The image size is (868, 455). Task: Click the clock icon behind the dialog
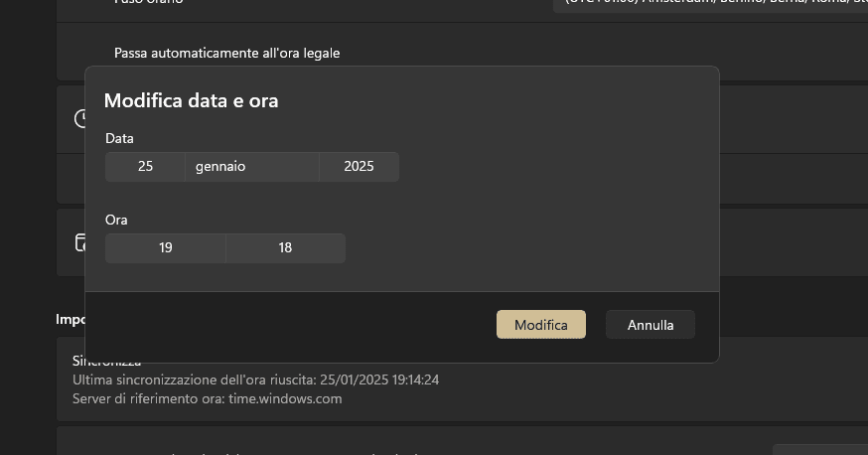(79, 119)
